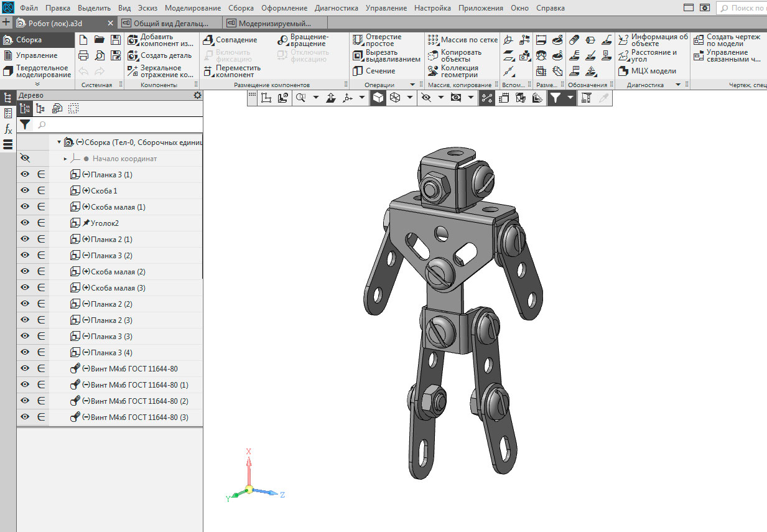The image size is (767, 532).
Task: Expand toolbar set list chevron
Action: 37,83
